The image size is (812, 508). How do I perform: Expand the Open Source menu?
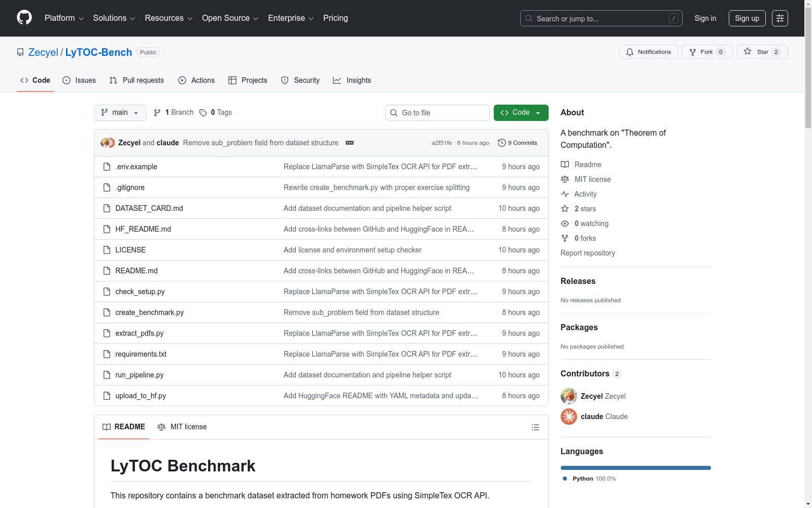[x=230, y=18]
